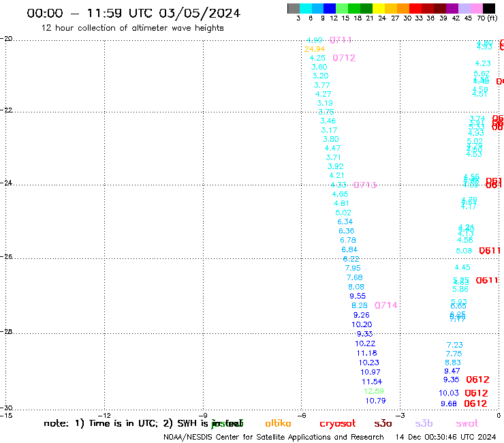The image size is (504, 443).
Task: Click the 11.18 wave height value
Action: pos(366,353)
